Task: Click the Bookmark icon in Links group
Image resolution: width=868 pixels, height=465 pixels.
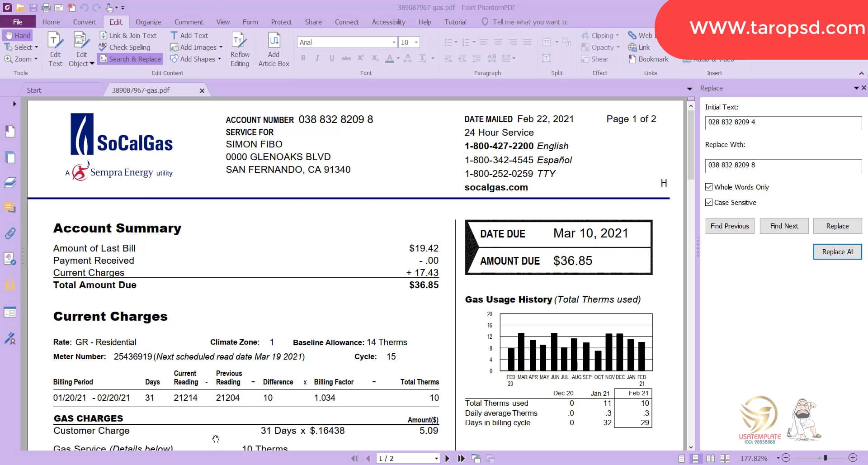Action: pyautogui.click(x=632, y=59)
